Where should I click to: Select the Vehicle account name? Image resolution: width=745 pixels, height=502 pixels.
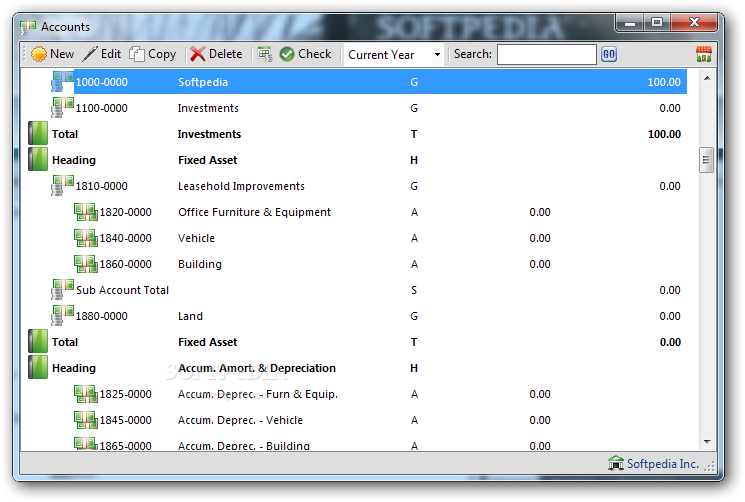[x=196, y=238]
